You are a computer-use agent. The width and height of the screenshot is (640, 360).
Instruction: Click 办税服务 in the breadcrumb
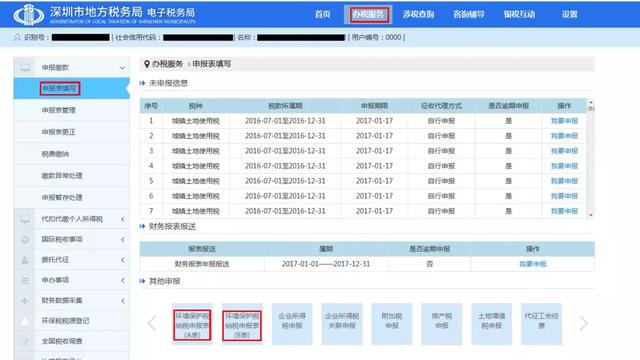[167, 64]
